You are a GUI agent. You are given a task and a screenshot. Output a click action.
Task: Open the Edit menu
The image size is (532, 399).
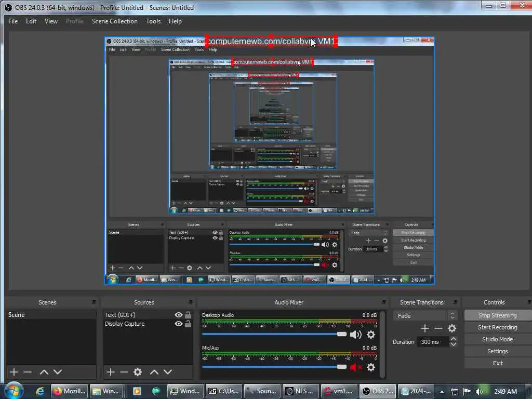click(31, 21)
